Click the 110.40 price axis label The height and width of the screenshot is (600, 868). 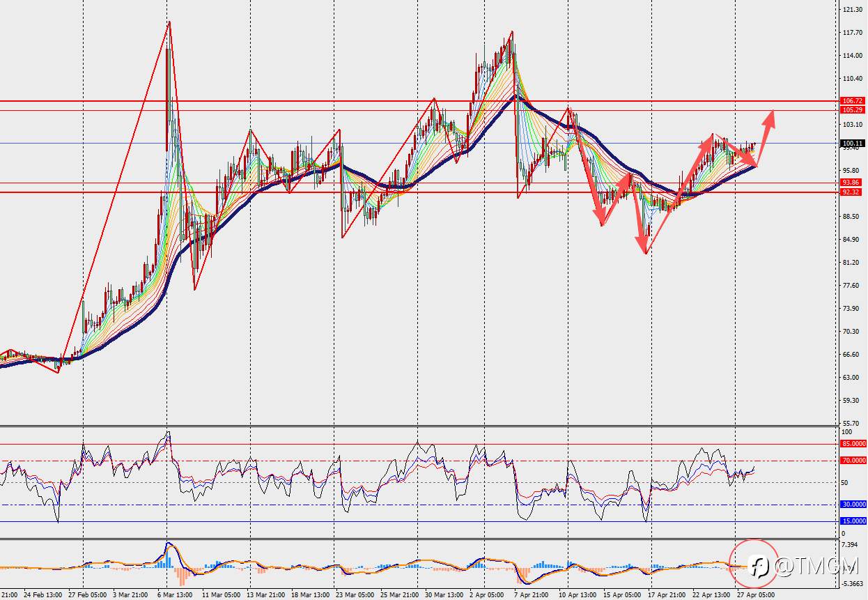point(853,79)
